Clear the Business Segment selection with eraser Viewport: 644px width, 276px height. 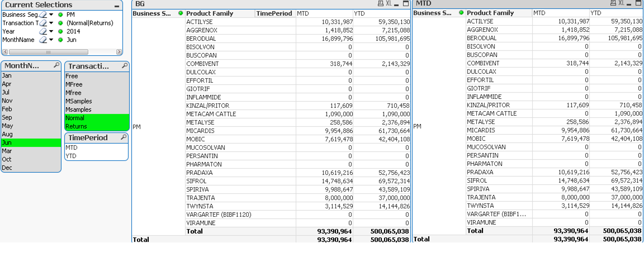point(42,15)
